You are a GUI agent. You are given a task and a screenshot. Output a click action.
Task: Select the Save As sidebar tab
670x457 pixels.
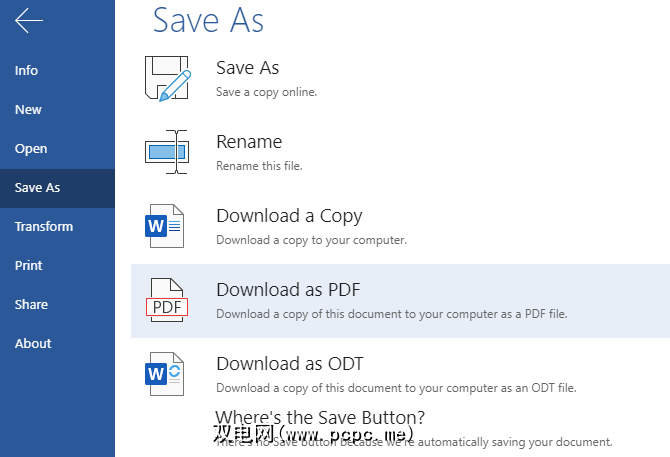click(38, 187)
